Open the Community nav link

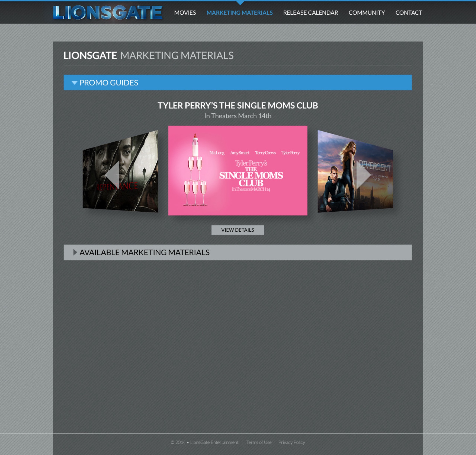pos(366,13)
